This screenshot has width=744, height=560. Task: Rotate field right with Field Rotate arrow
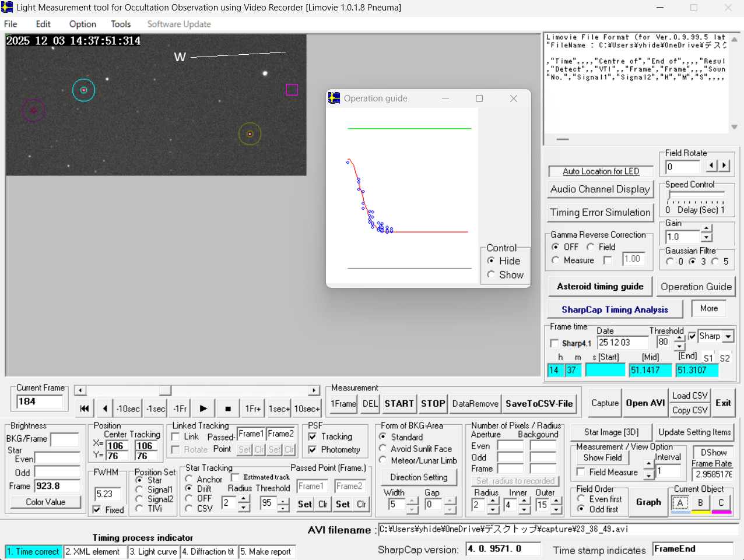coord(724,165)
